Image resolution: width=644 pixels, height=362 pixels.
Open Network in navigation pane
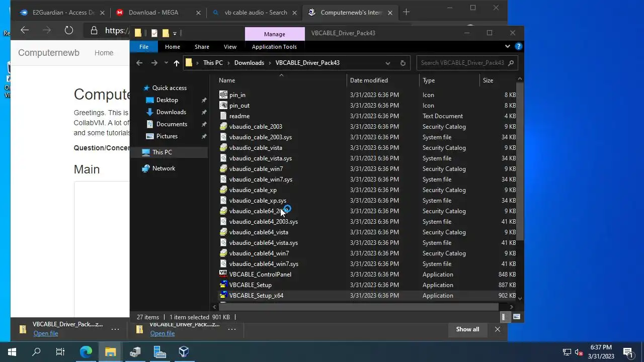[164, 168]
